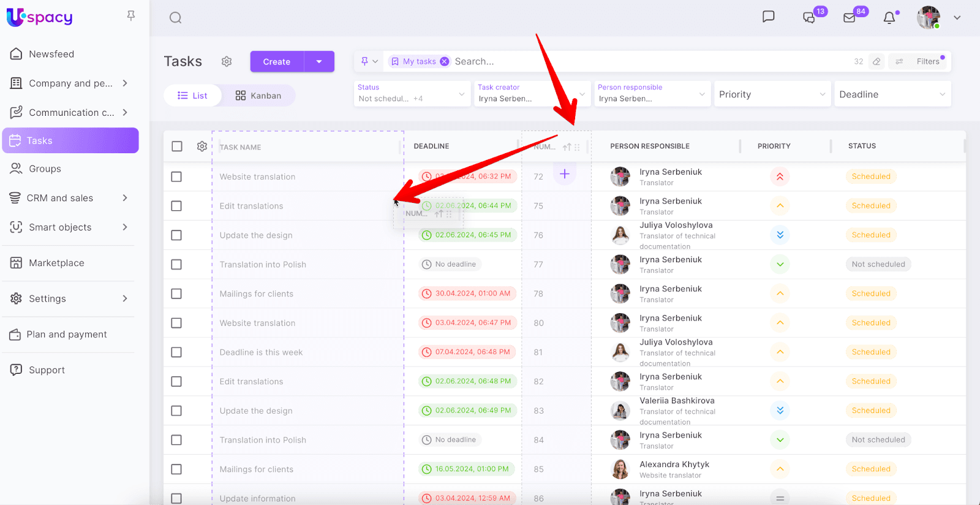The width and height of the screenshot is (980, 505).
Task: Open the Priority filter dropdown
Action: pyautogui.click(x=772, y=94)
